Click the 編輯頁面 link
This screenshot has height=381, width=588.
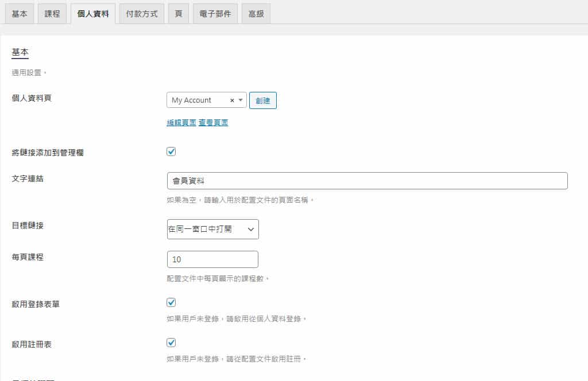pyautogui.click(x=181, y=123)
